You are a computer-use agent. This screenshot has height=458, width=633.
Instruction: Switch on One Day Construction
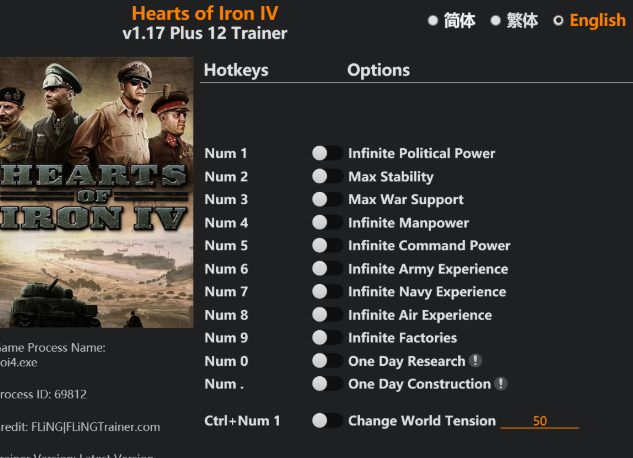[327, 383]
